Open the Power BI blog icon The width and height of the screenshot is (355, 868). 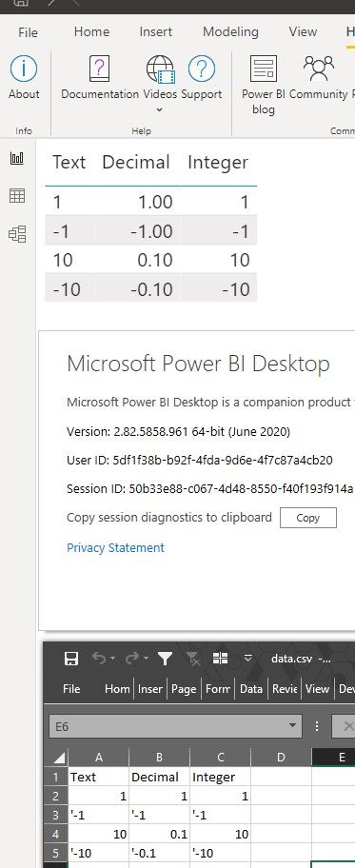pyautogui.click(x=263, y=69)
